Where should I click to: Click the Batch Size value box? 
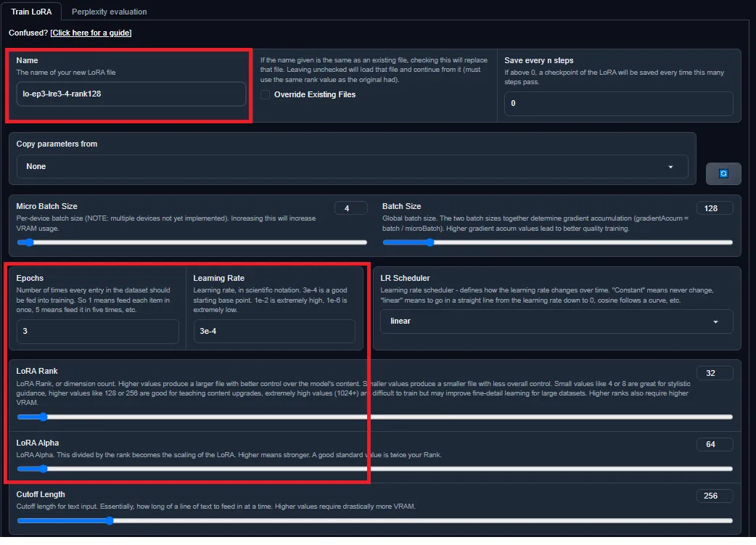point(715,208)
